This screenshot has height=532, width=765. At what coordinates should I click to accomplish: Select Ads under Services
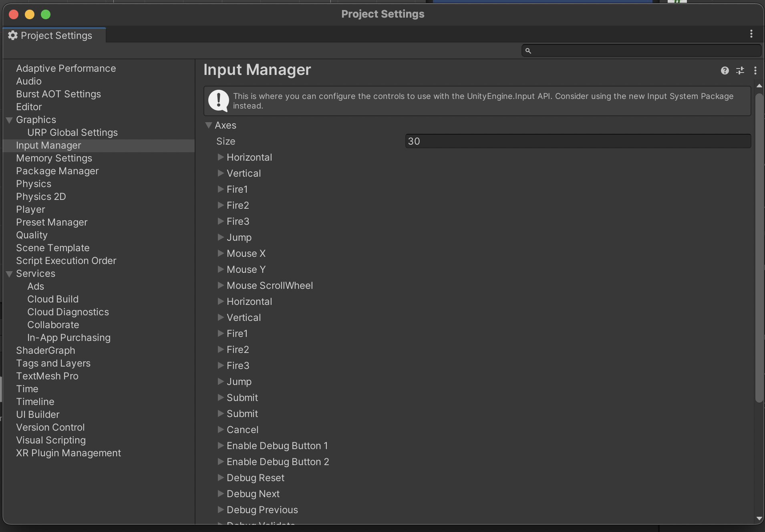(36, 286)
